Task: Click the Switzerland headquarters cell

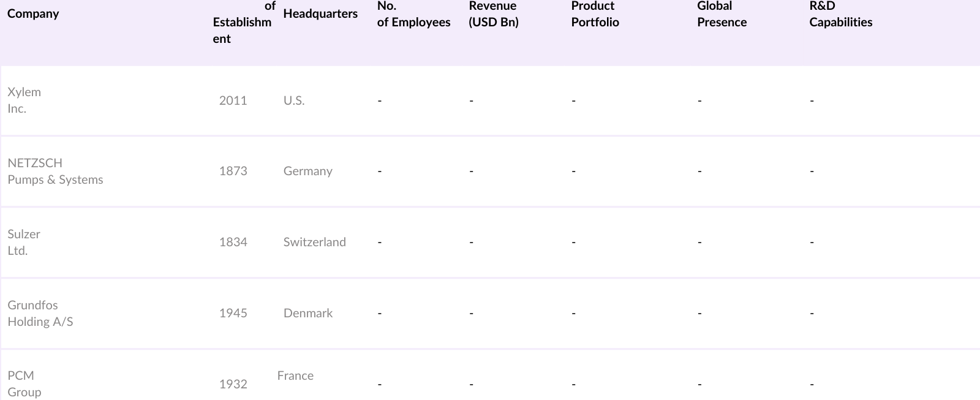Action: (x=314, y=243)
